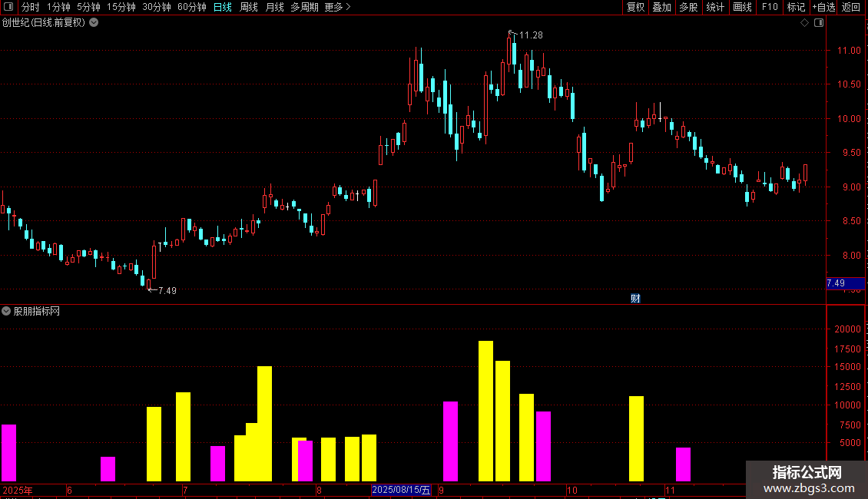Viewport: 868px width, 499px height.
Task: Click the month 11 marker on time axis
Action: click(670, 490)
